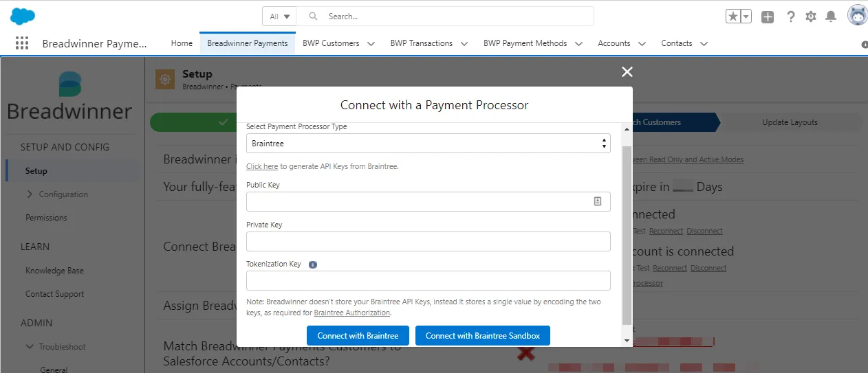Collapse the Troubleshoot sidebar section
This screenshot has width=868, height=373.
pos(30,347)
